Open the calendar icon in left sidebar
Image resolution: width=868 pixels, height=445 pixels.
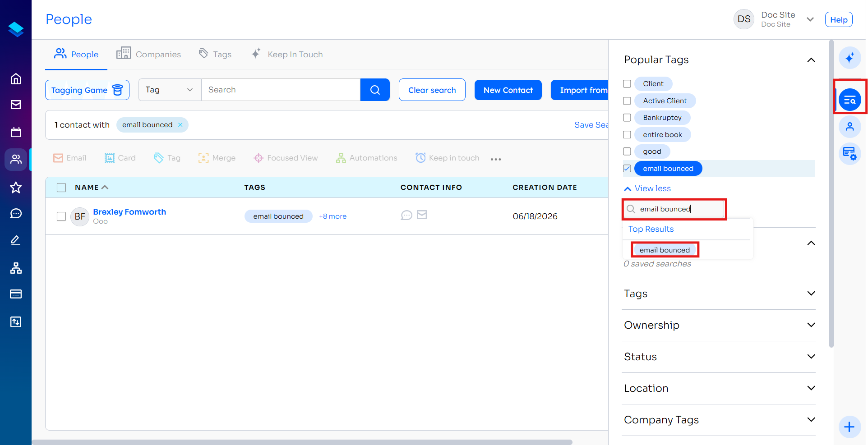16,132
